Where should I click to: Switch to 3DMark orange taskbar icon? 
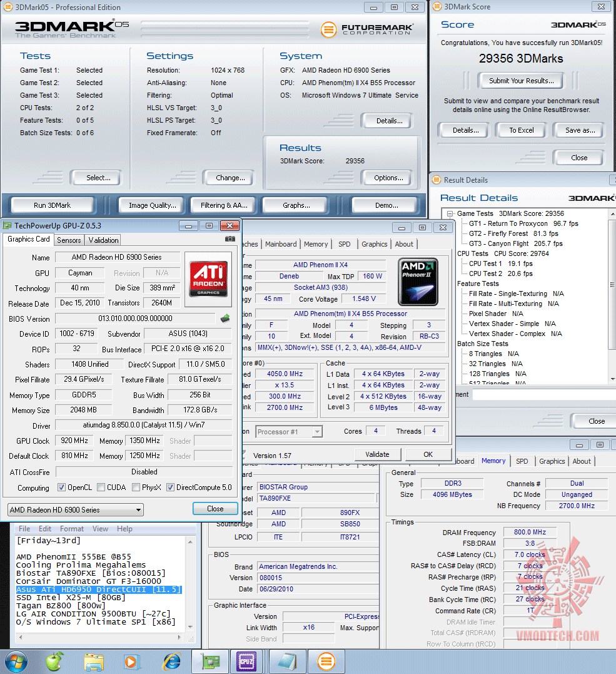[326, 662]
